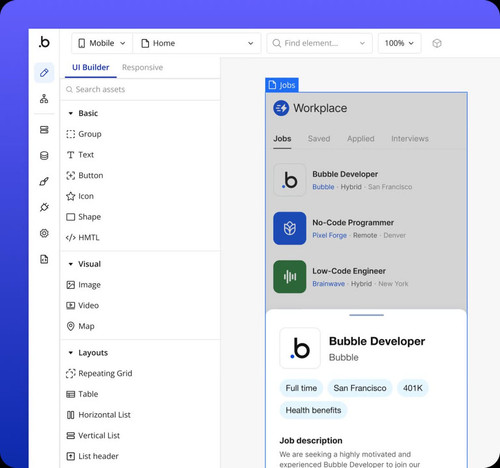Select the Jobs tab in app preview
Viewport: 500px width, 468px height.
click(282, 139)
